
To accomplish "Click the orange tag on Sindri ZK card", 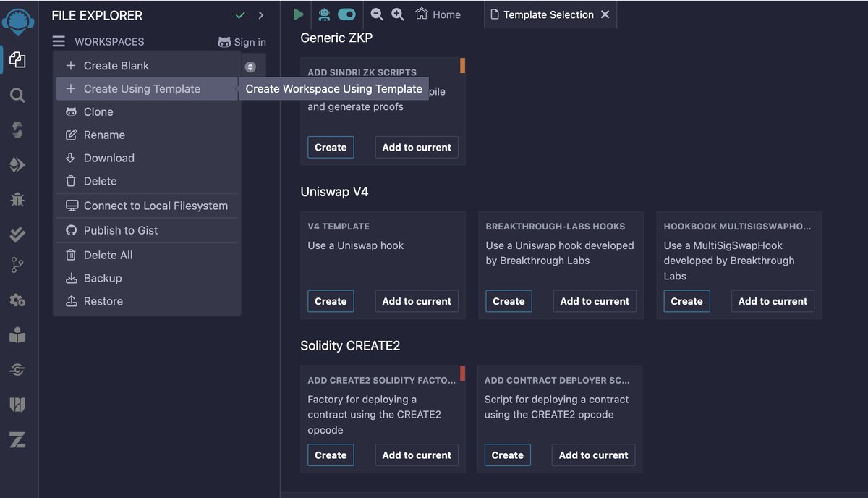I will point(463,66).
